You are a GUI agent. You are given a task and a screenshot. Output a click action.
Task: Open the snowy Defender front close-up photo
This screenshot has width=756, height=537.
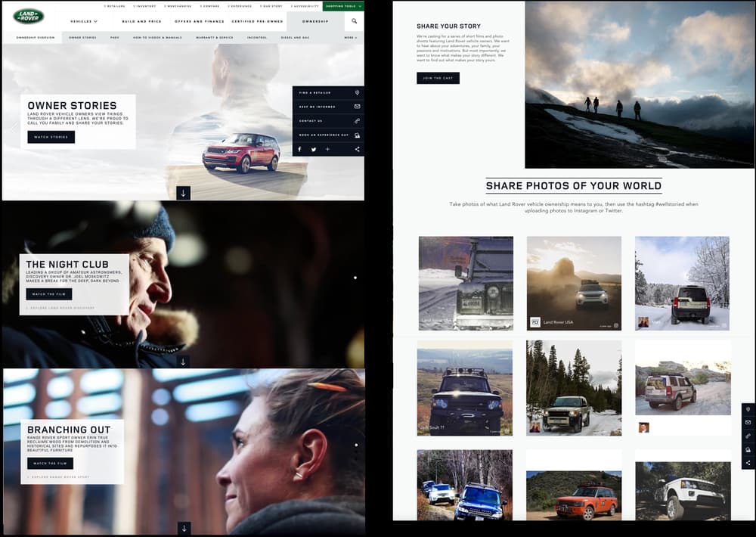pos(466,283)
